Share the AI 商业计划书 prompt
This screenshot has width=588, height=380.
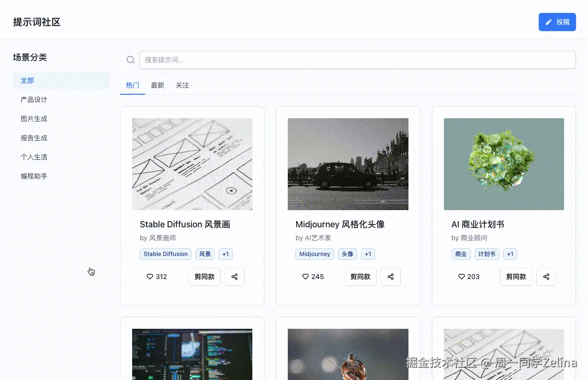coord(546,277)
